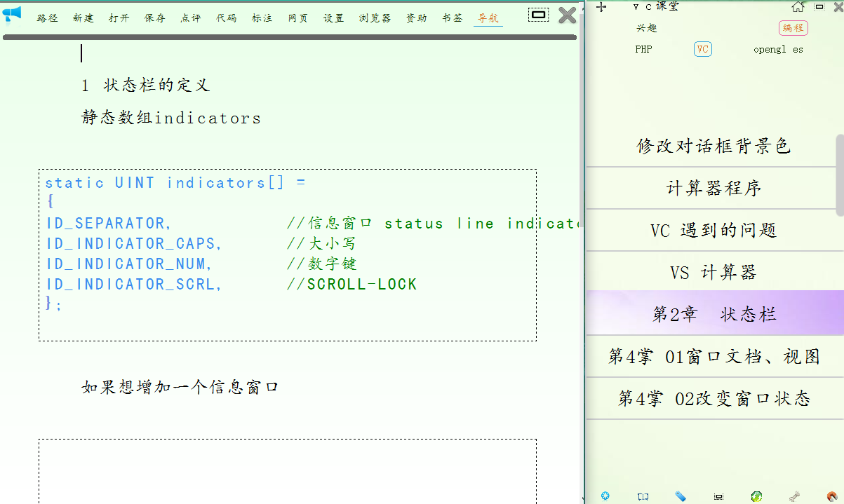This screenshot has width=844, height=504.
Task: Click the open book icon at bottom
Action: click(x=643, y=496)
